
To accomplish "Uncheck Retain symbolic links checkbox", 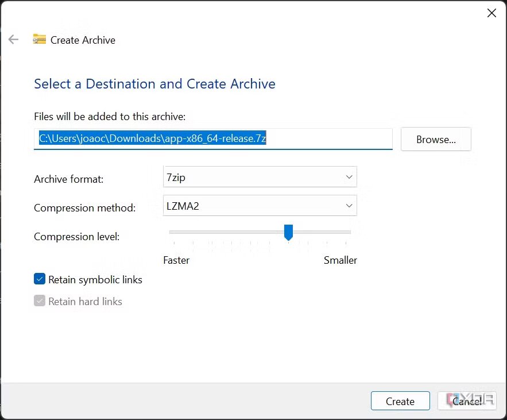I will tap(40, 279).
